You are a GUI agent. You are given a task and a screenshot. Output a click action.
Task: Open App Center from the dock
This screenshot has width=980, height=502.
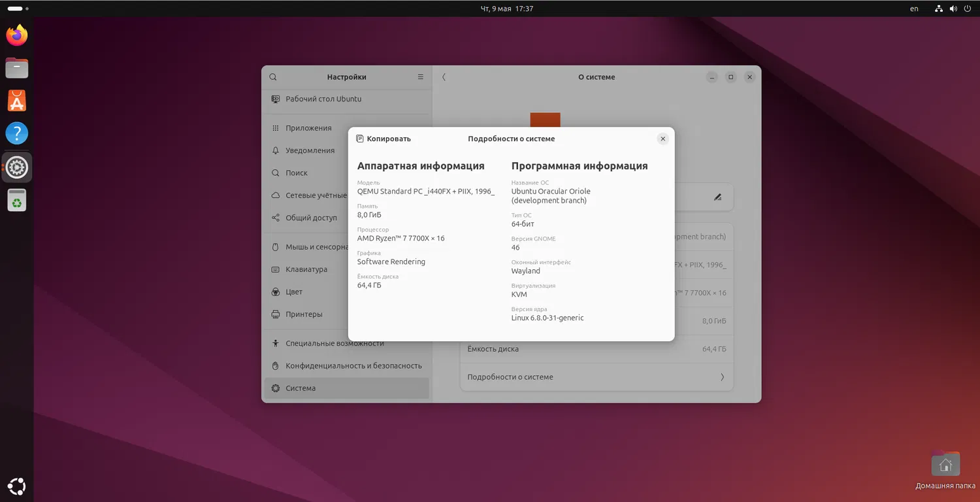coord(17,101)
